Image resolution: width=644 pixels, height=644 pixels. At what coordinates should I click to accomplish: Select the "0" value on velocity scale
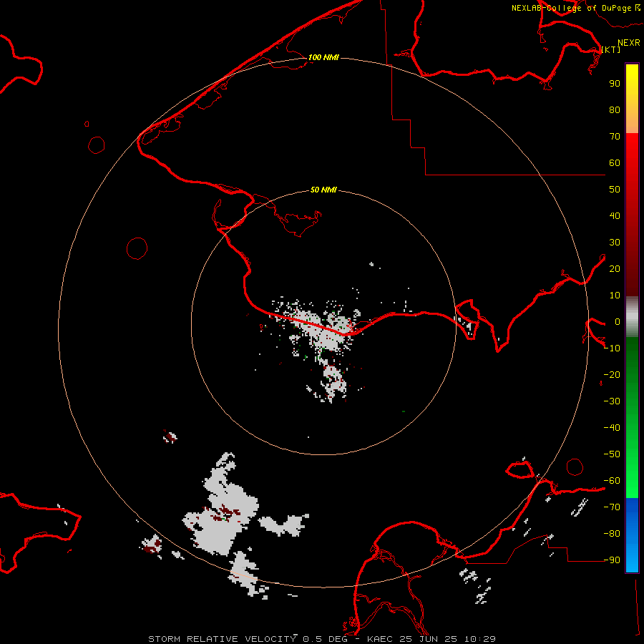click(618, 322)
